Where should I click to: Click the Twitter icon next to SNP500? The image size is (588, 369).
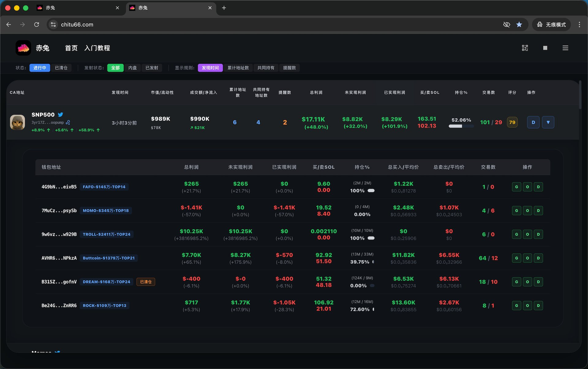(61, 115)
